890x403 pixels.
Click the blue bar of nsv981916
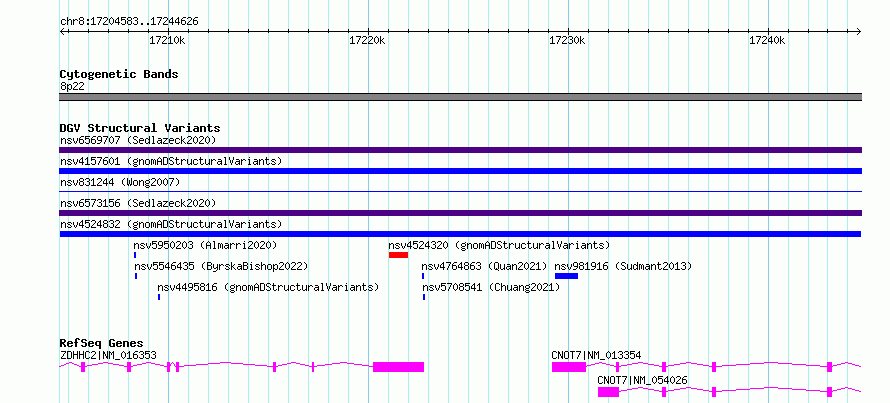(566, 276)
